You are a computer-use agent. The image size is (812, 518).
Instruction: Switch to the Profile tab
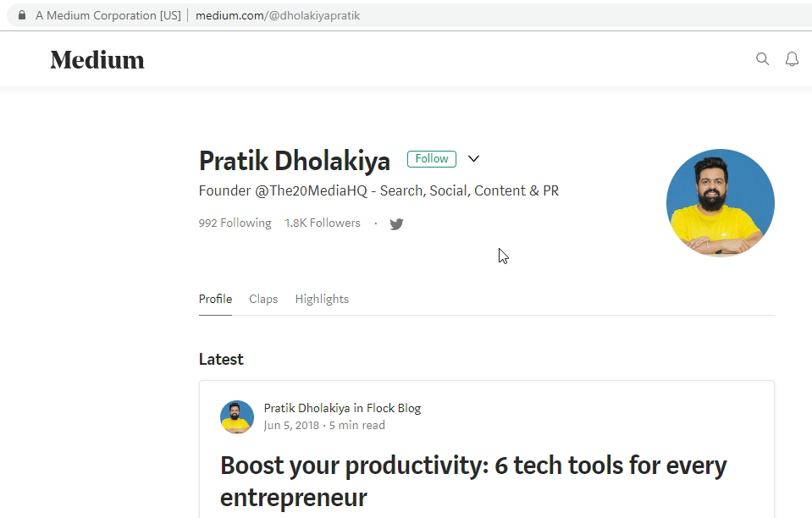click(x=215, y=299)
